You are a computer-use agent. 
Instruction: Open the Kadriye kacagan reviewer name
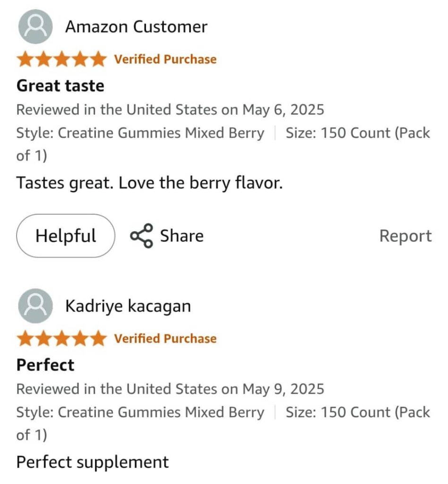(x=128, y=306)
